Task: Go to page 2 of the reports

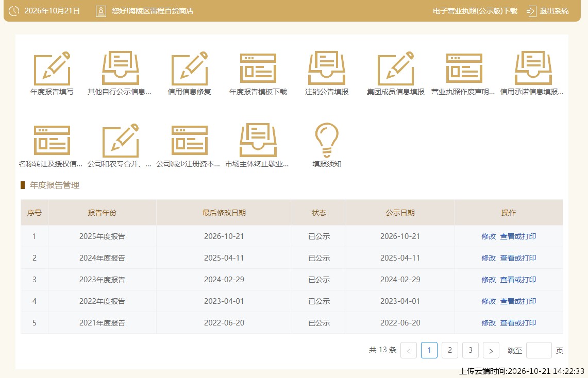Action: (449, 350)
